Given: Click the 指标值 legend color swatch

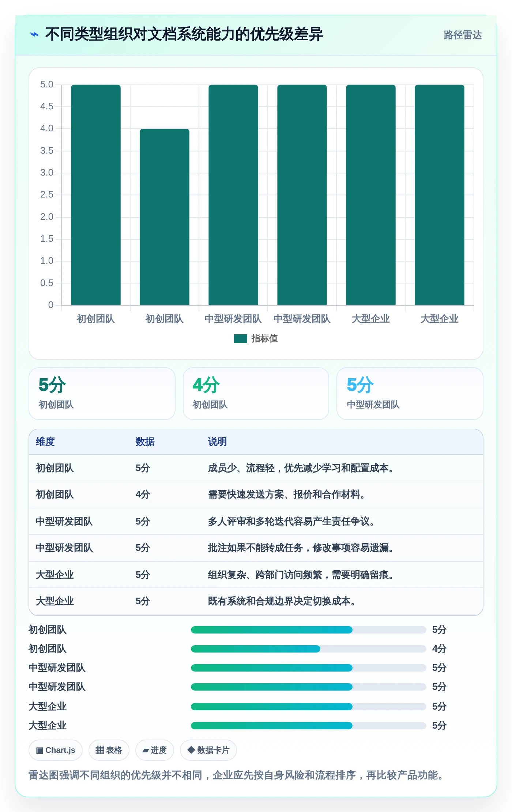Looking at the screenshot, I should tap(241, 339).
